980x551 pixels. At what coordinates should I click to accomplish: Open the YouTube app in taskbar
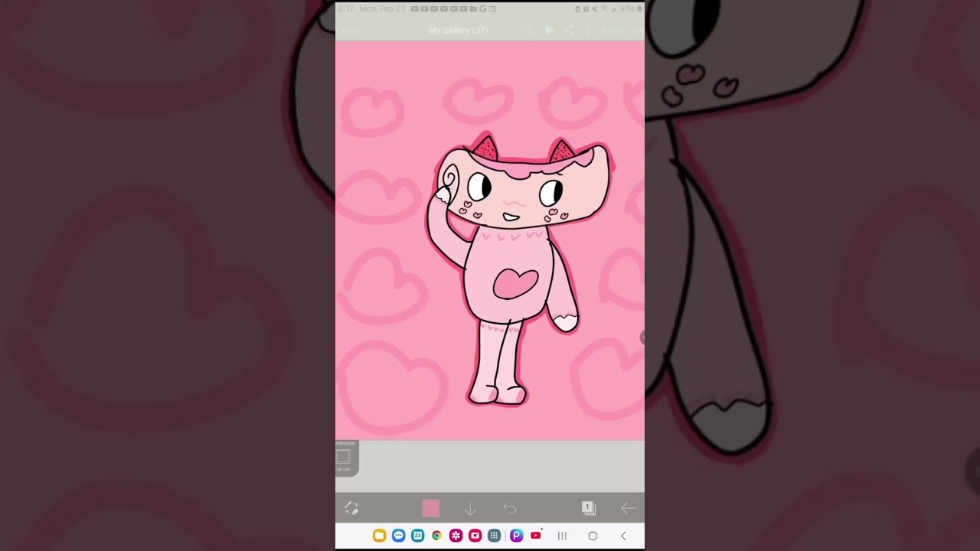click(x=536, y=536)
